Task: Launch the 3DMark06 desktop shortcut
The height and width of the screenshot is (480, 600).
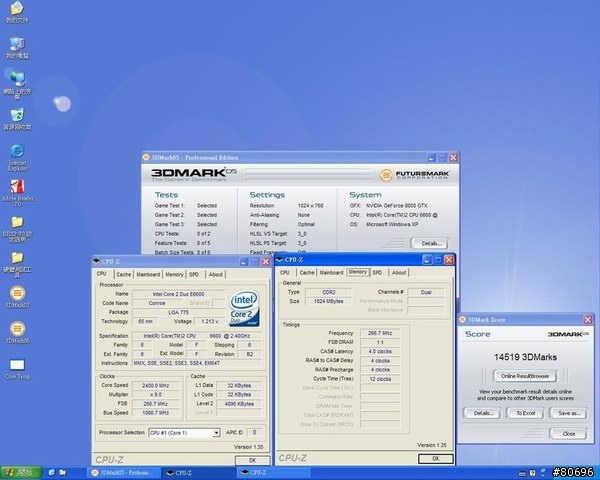Action: pos(17,333)
